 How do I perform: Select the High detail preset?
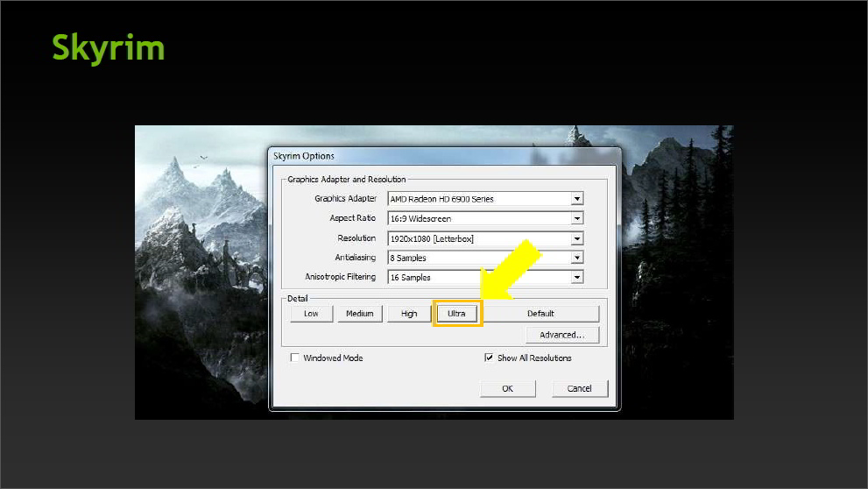pyautogui.click(x=409, y=314)
